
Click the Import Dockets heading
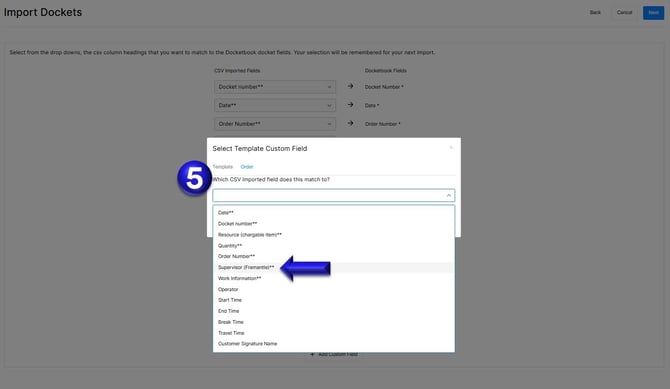pyautogui.click(x=43, y=12)
